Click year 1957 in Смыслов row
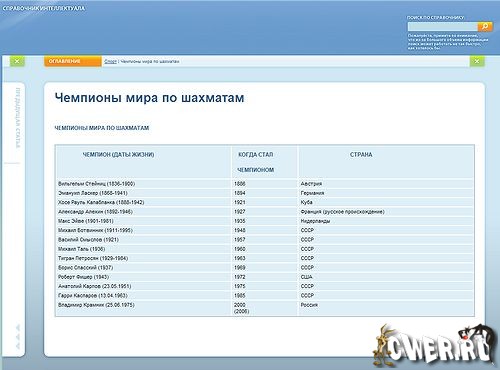Screen dimensions: 500x370 [240, 240]
